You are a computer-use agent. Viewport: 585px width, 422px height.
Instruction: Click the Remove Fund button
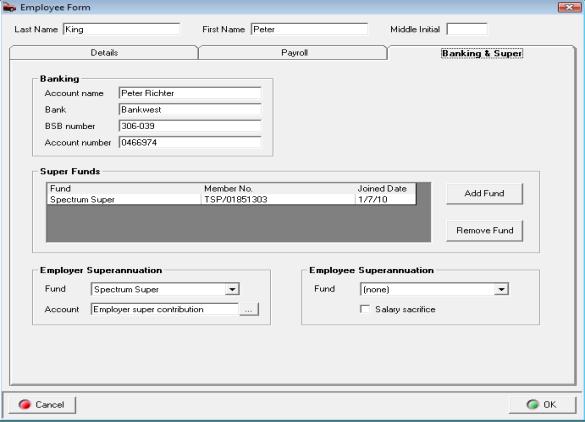tap(484, 231)
